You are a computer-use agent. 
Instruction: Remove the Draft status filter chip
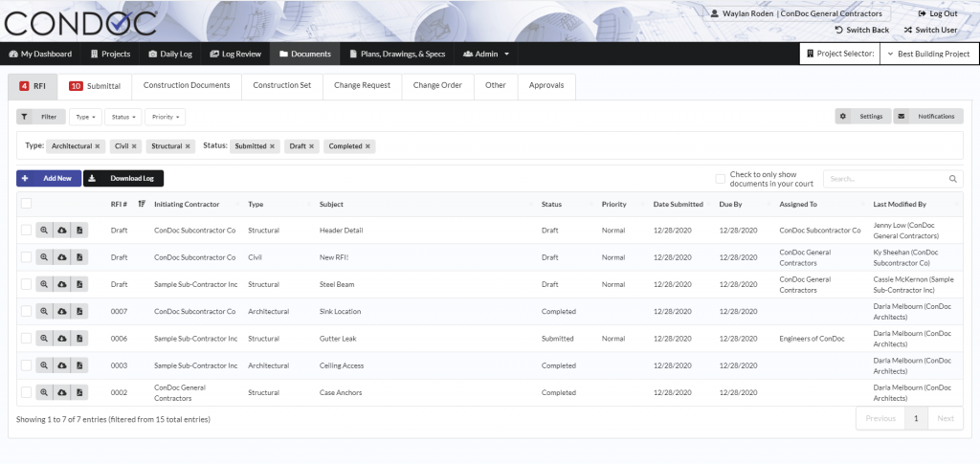[x=311, y=146]
